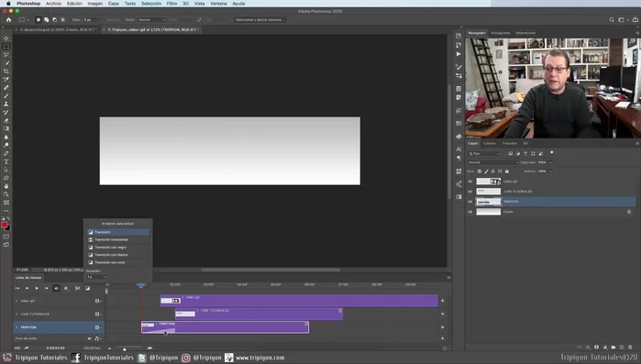Screen dimensions: 641x364
Task: Open the video-gif track filmstrip menu
Action: point(98,301)
